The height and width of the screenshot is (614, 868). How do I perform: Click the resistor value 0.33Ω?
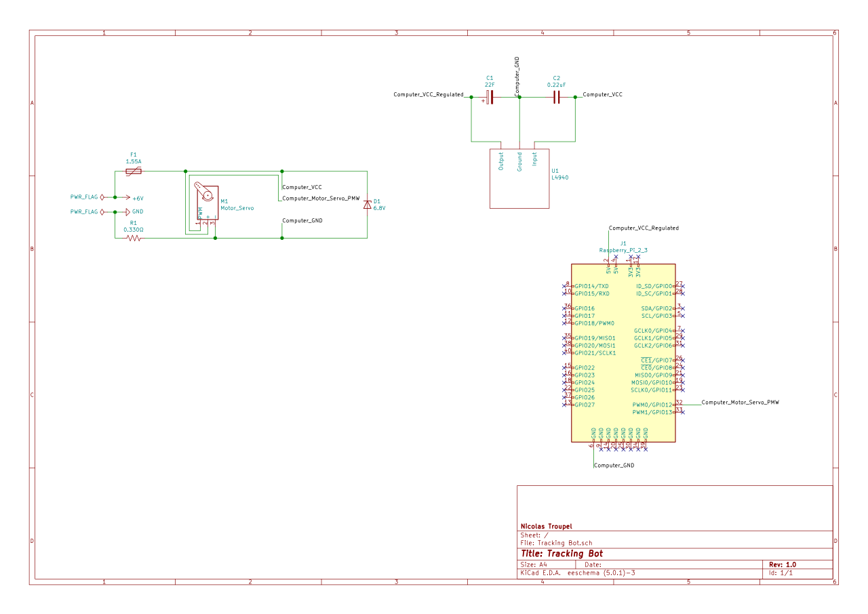(134, 230)
